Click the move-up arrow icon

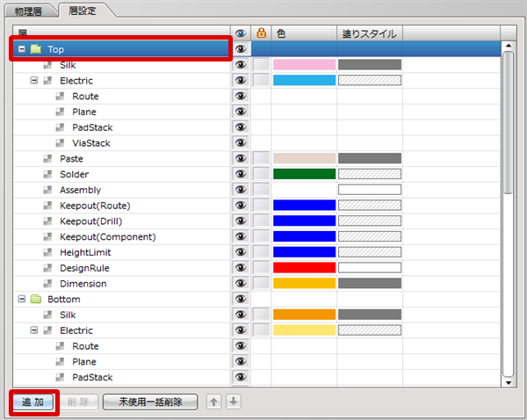[213, 402]
